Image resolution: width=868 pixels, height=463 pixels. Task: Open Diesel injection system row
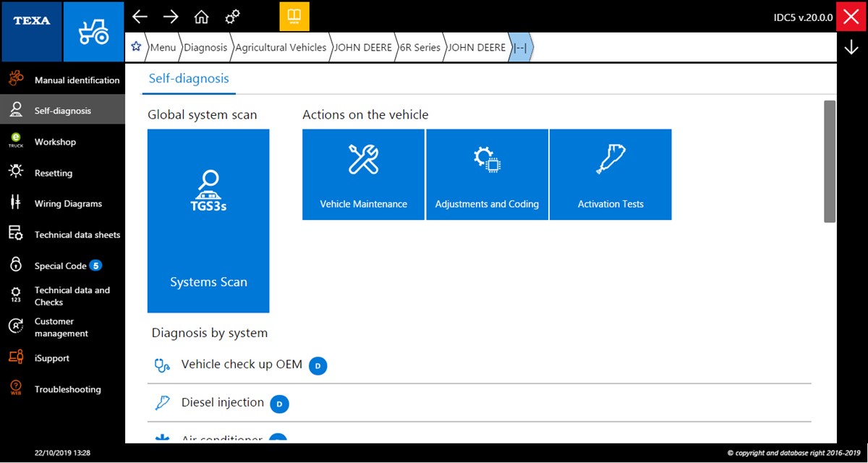tap(480, 403)
